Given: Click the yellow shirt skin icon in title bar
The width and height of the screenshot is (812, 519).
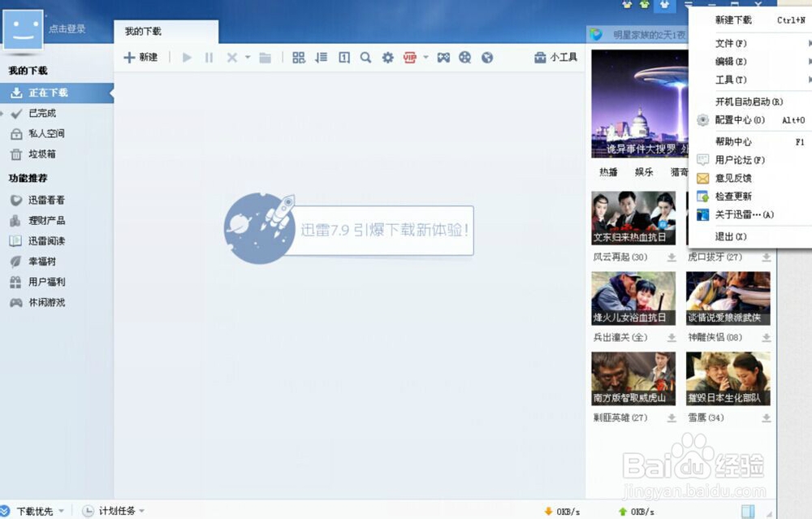Looking at the screenshot, I should click(x=627, y=5).
